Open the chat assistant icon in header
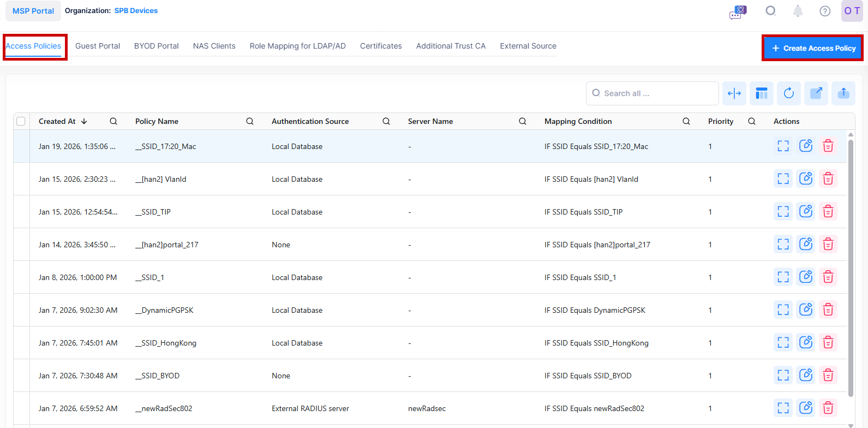The height and width of the screenshot is (428, 868). coord(738,12)
